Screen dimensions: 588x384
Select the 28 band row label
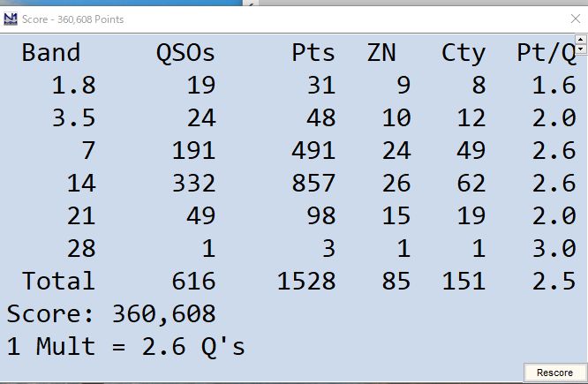click(x=80, y=249)
